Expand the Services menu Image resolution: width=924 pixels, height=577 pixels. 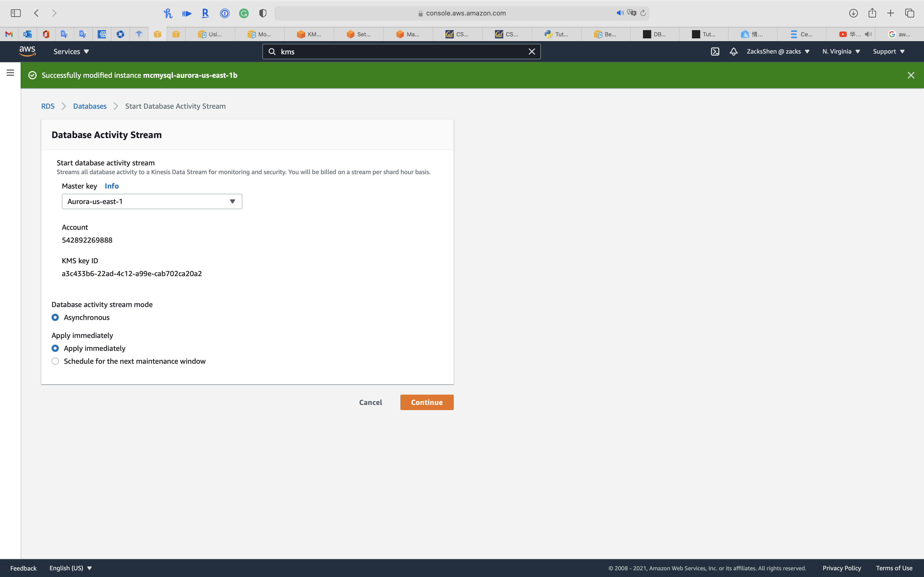point(71,52)
